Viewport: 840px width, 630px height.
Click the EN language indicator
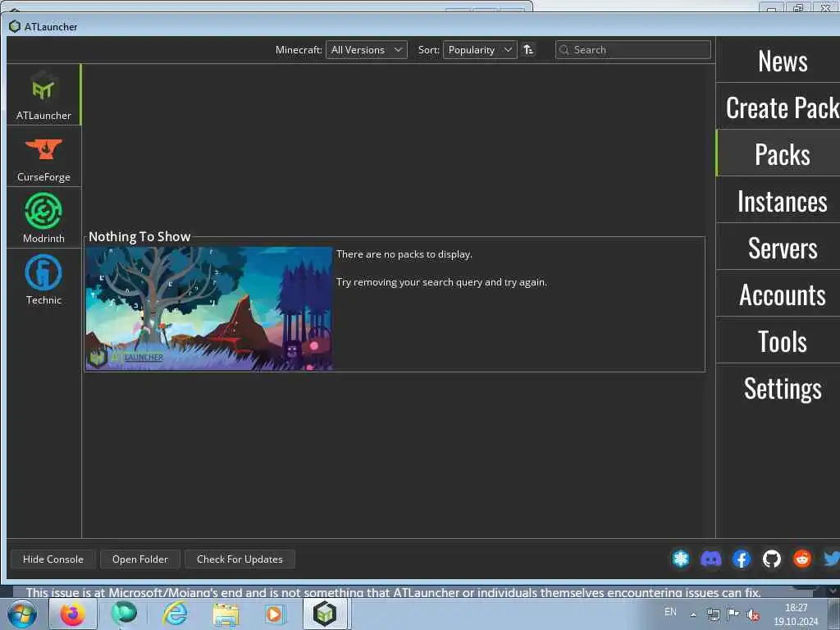pyautogui.click(x=670, y=612)
